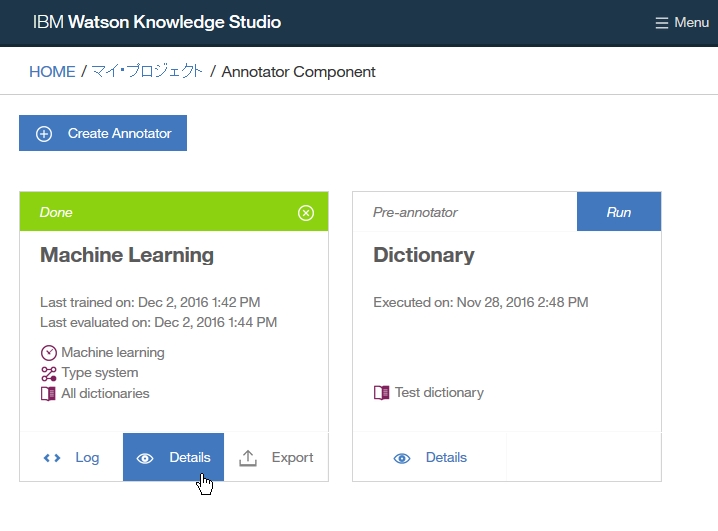Click the Type system icon
This screenshot has height=531, width=718.
(x=49, y=373)
